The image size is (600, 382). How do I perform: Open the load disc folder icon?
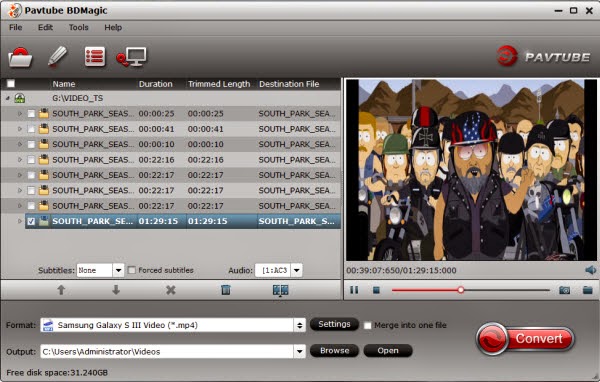coord(20,57)
